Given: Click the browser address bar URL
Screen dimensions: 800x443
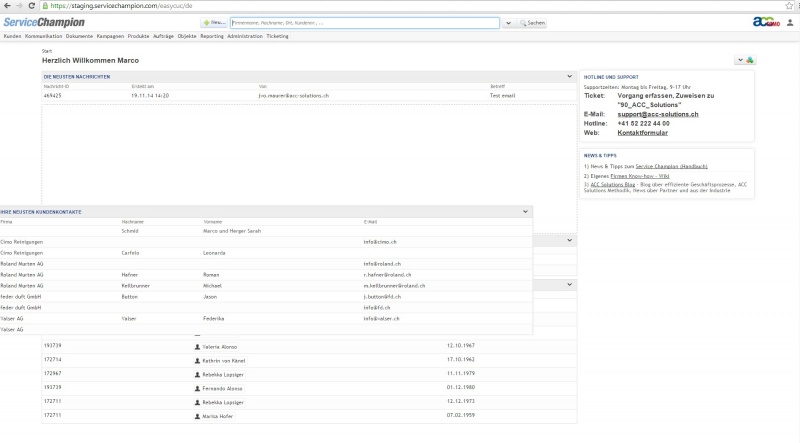Looking at the screenshot, I should point(121,6).
